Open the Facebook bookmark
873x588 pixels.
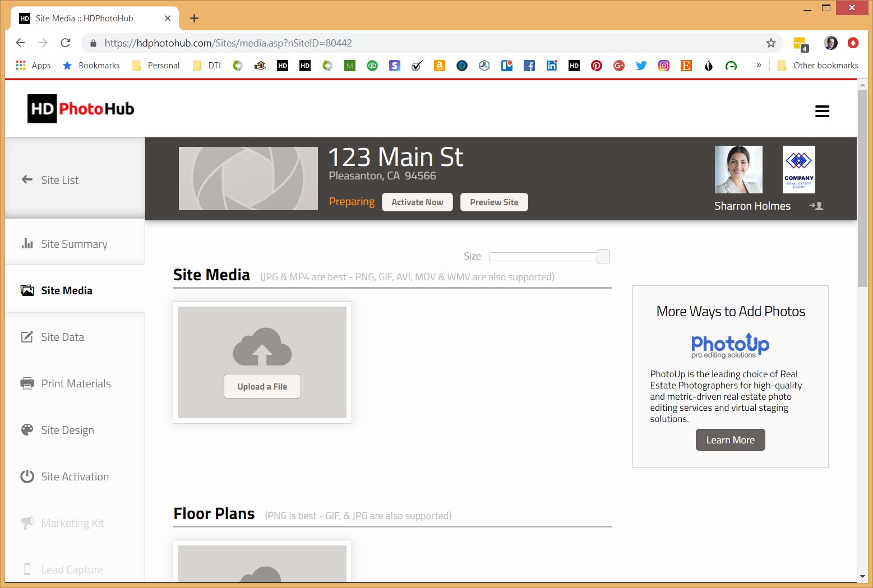pyautogui.click(x=529, y=66)
